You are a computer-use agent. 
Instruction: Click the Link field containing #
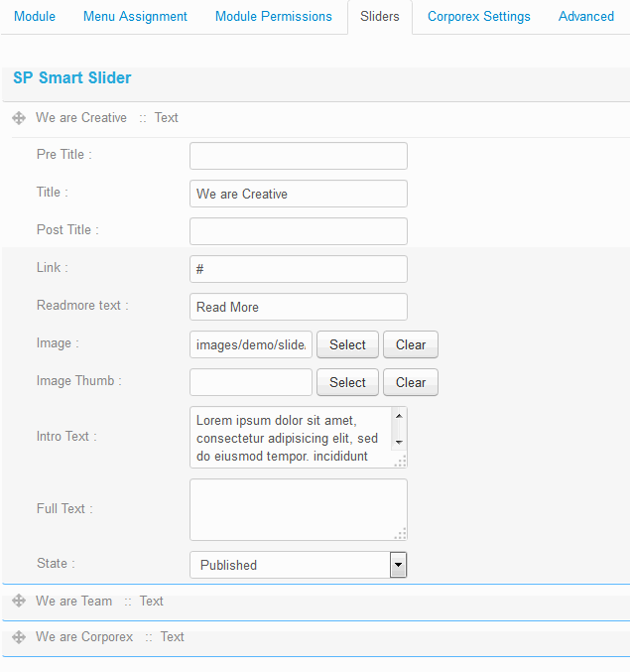(299, 269)
